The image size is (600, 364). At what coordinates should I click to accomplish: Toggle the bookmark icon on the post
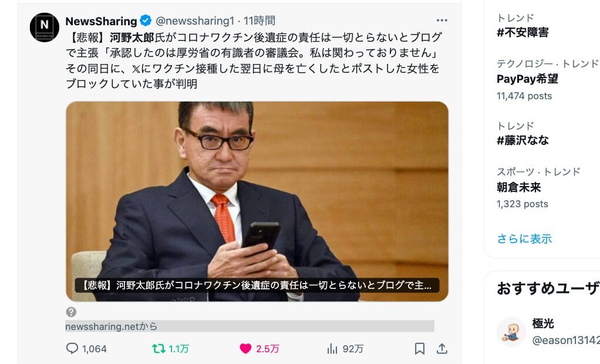coord(419,349)
